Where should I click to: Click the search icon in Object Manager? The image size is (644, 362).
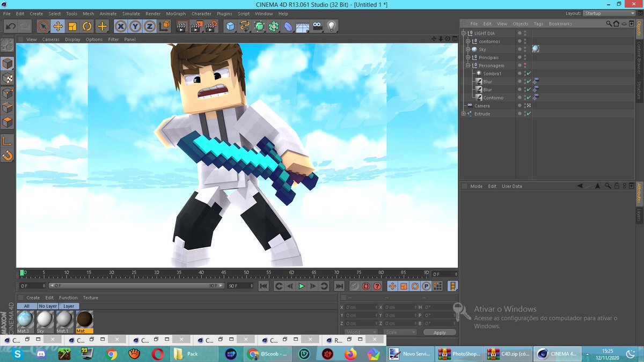(x=609, y=24)
